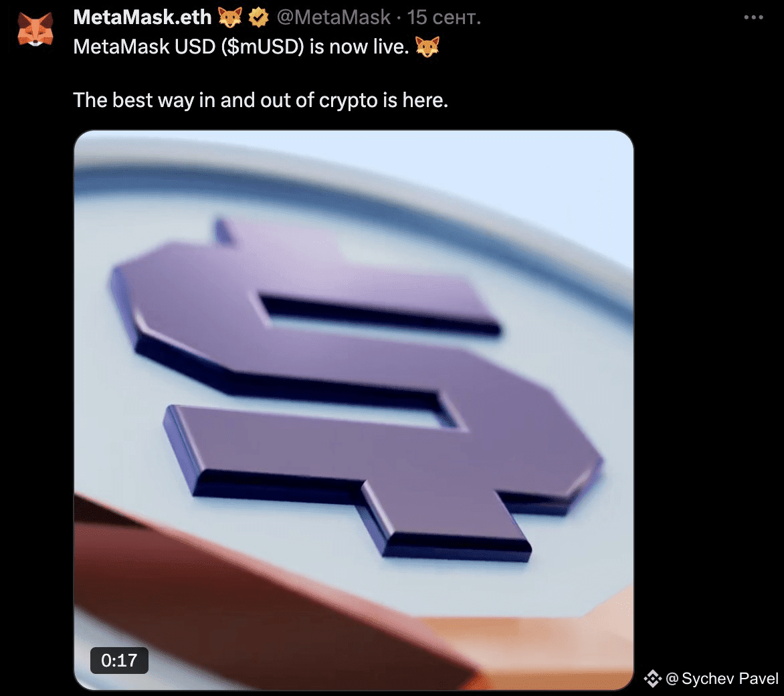784x696 pixels.
Task: Open the MetaMask.eth display name
Action: 142,17
